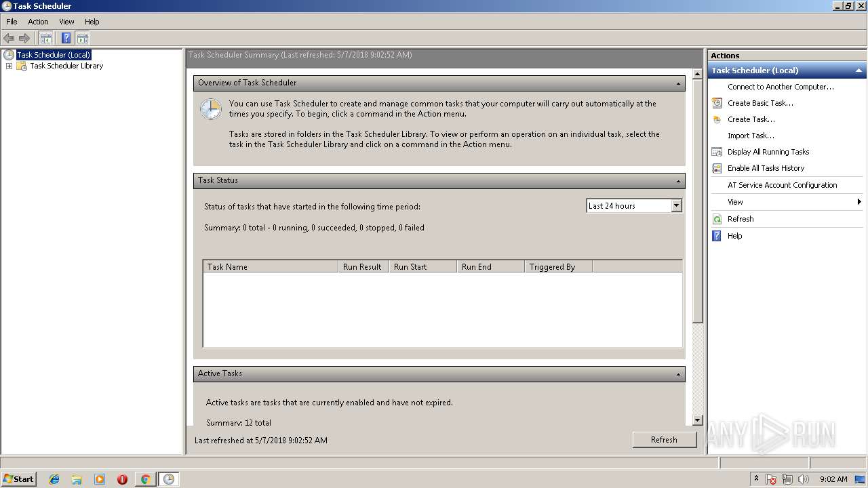Go forward with the toolbar Forward arrow
This screenshot has width=868, height=488.
tap(24, 38)
